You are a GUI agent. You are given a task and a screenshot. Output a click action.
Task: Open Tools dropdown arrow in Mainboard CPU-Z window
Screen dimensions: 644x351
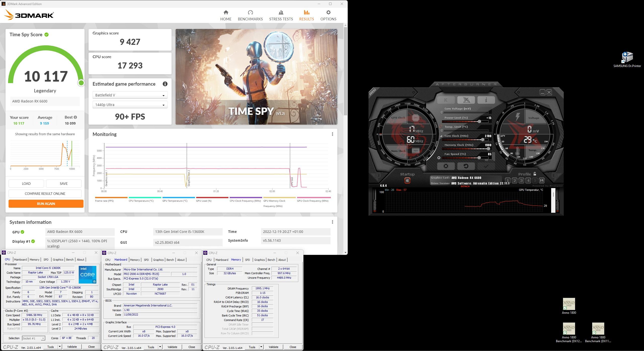[x=160, y=347]
